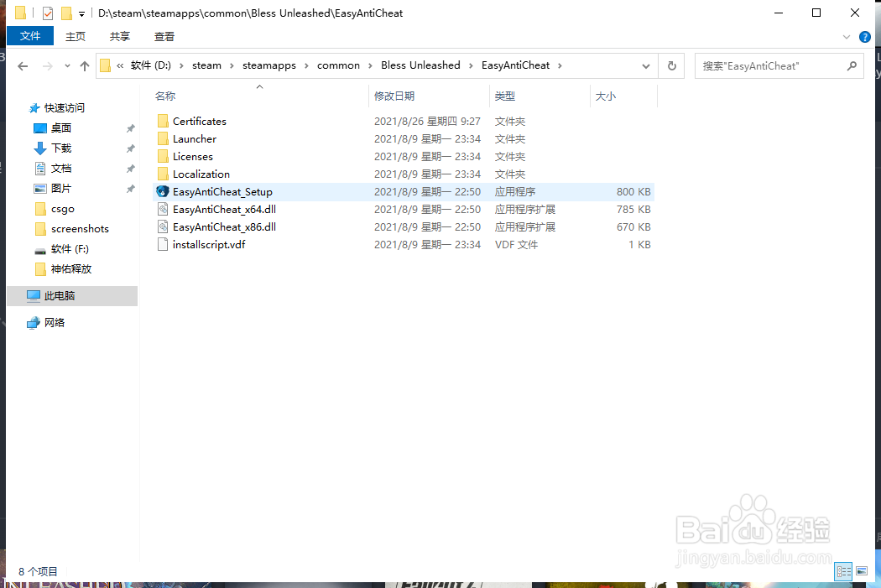Refresh the current folder view
Screen dimensions: 881x588
[672, 65]
